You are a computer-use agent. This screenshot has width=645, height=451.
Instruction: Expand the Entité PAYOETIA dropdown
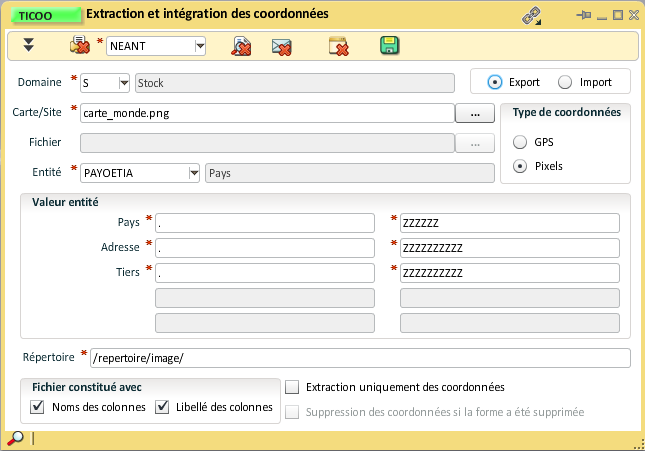[x=193, y=173]
